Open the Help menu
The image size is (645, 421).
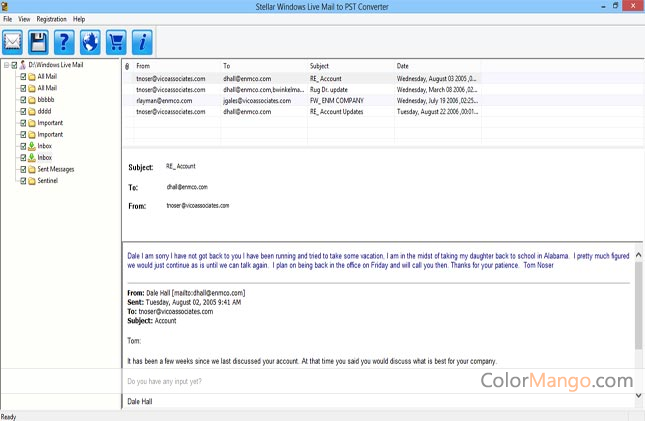point(79,19)
